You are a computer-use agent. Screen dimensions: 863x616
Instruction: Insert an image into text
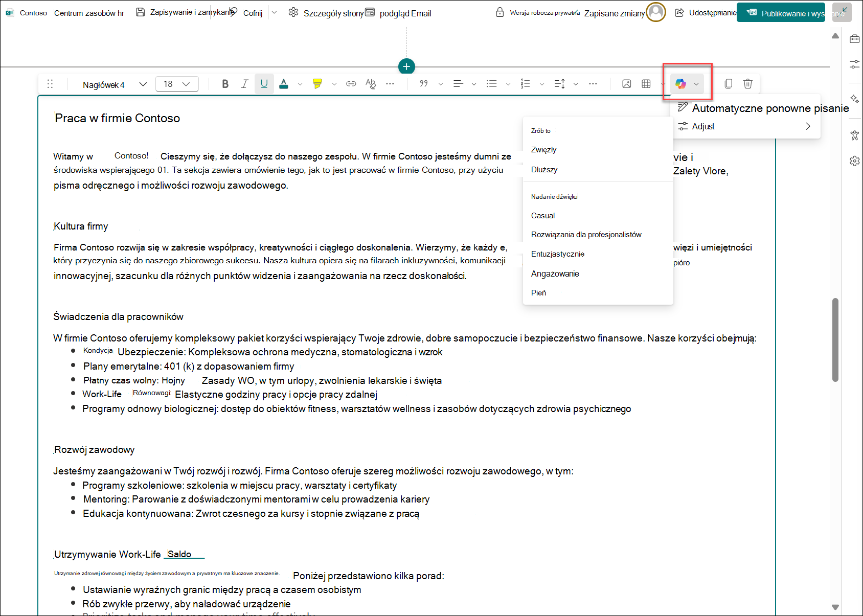click(x=627, y=84)
